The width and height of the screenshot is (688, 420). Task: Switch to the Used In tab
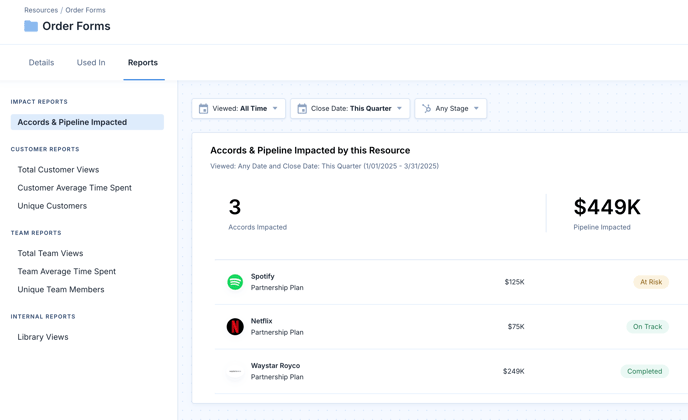[91, 63]
